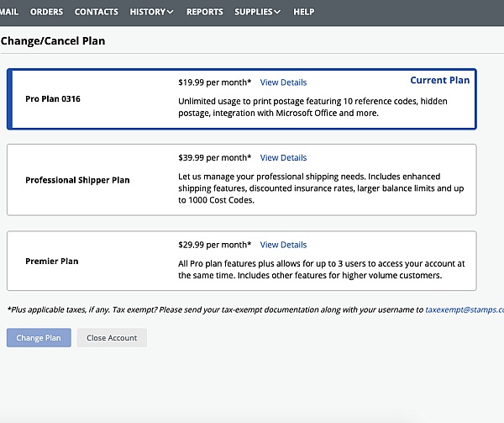View Details for the $29.99 Premier Plan
The height and width of the screenshot is (423, 504).
[283, 245]
